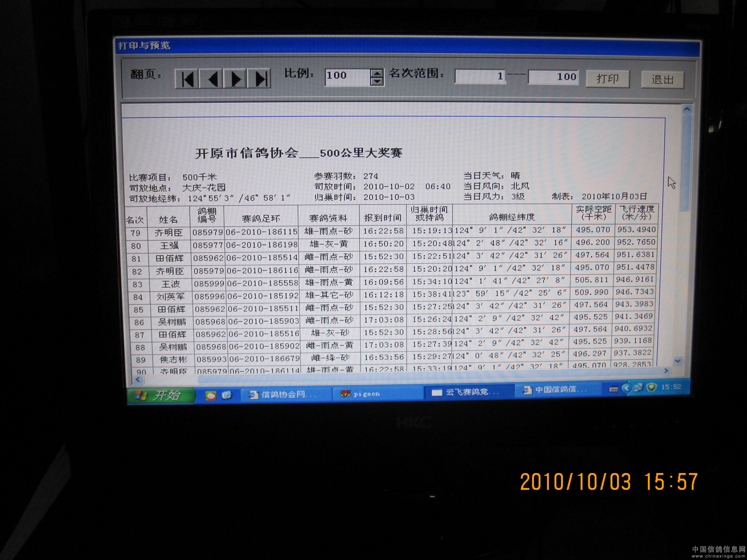Click the vertical scrollbar thumb
The image size is (747, 560).
click(685, 163)
